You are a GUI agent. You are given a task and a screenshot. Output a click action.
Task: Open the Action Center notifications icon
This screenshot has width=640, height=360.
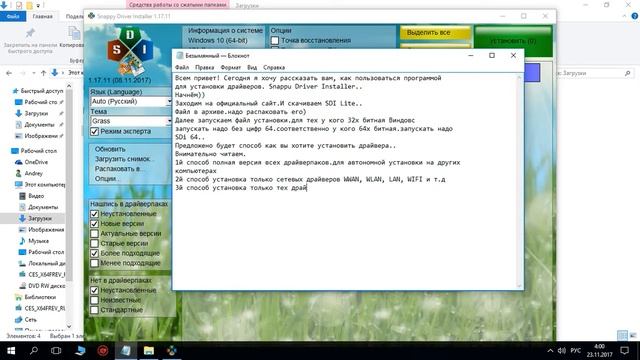tap(624, 351)
